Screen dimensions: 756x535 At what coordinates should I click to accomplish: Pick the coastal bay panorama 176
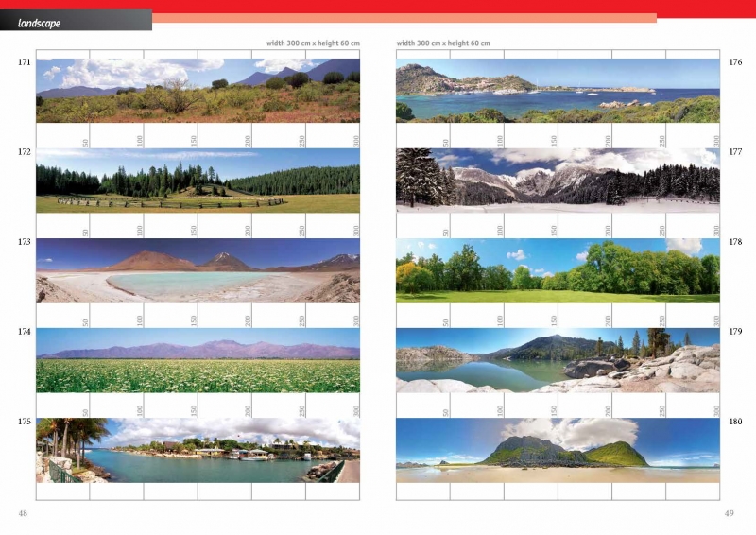[x=558, y=91]
